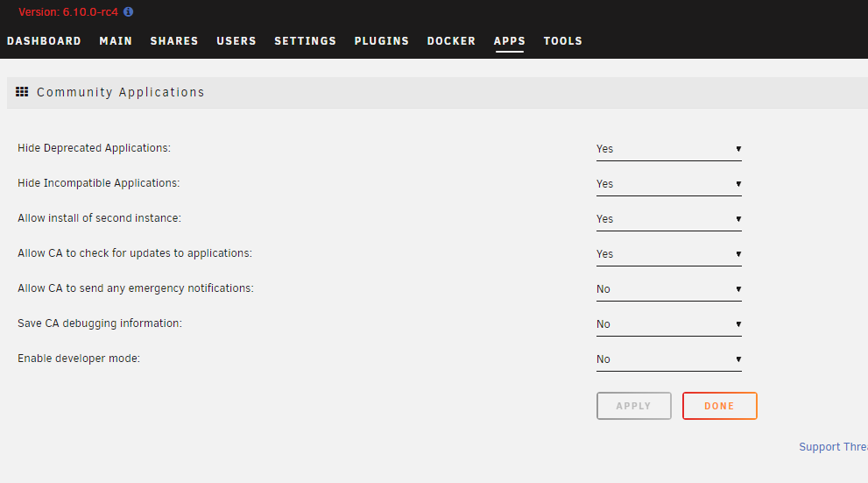Viewport: 868px width, 483px height.
Task: Click the Allow install of second instance label
Action: point(99,218)
